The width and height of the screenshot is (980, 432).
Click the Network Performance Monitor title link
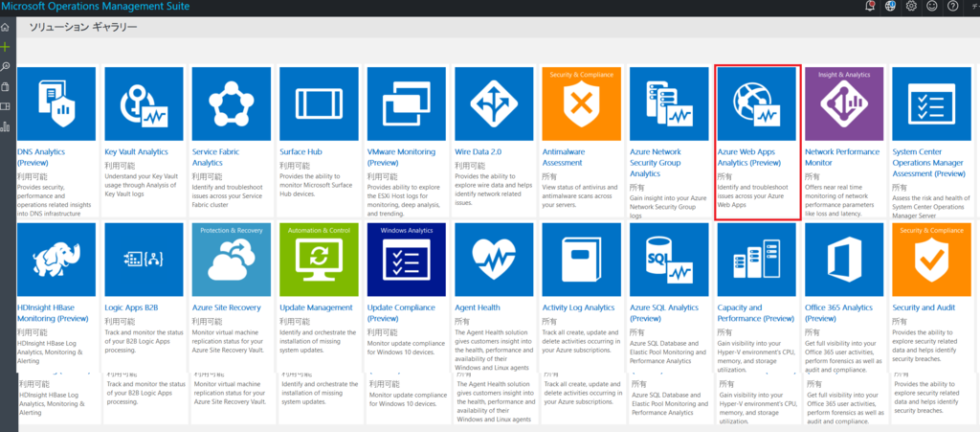[x=842, y=157]
